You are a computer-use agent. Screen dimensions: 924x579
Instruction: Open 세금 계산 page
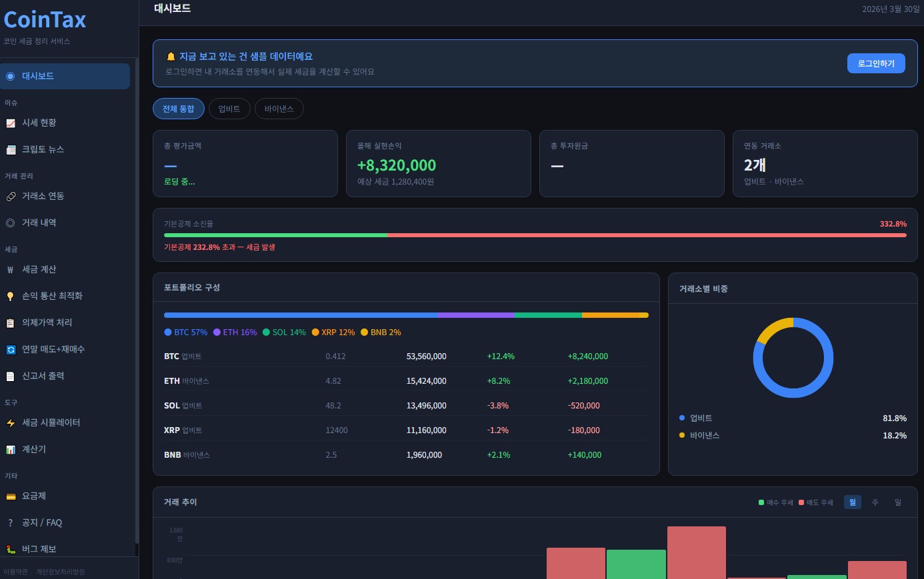pyautogui.click(x=65, y=269)
